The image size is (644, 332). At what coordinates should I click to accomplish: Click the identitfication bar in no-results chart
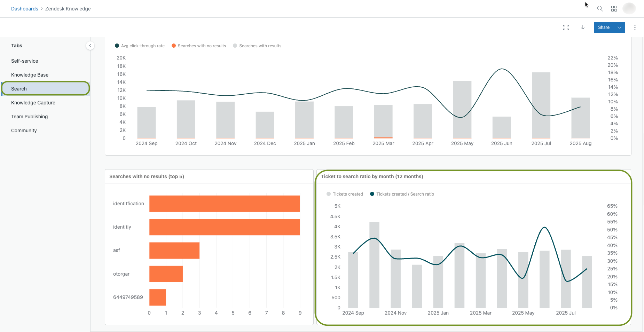coord(224,204)
